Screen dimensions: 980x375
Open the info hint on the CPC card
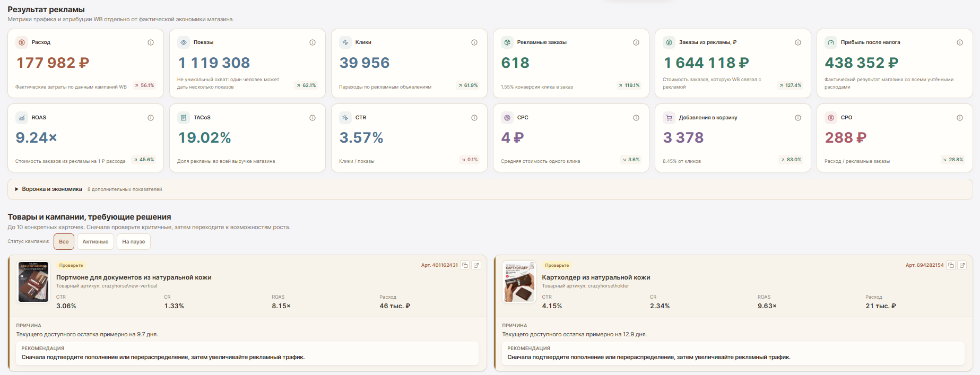point(636,118)
